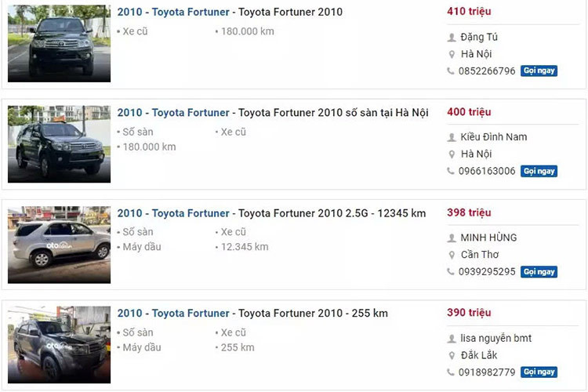This screenshot has height=392, width=588.
Task: Click the phone icon beside 0939295295
Action: click(x=451, y=271)
